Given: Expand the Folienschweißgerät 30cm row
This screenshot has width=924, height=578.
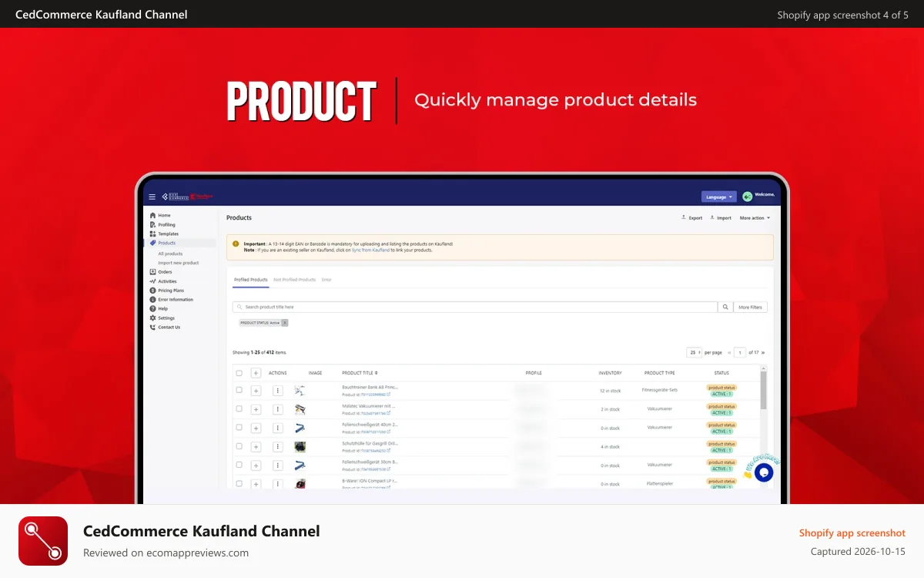Looking at the screenshot, I should (x=256, y=465).
